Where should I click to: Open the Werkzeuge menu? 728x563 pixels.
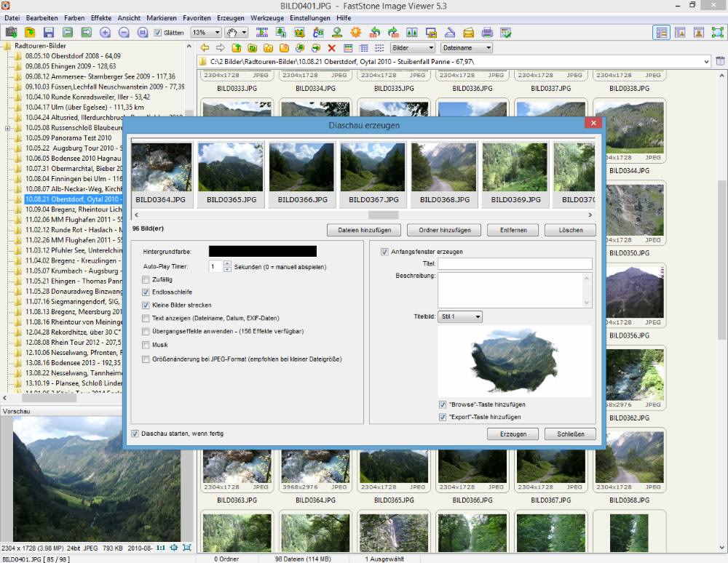pyautogui.click(x=271, y=17)
